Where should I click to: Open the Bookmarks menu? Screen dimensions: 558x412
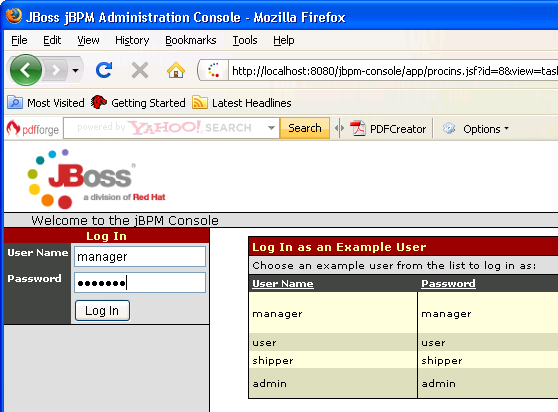pos(191,40)
